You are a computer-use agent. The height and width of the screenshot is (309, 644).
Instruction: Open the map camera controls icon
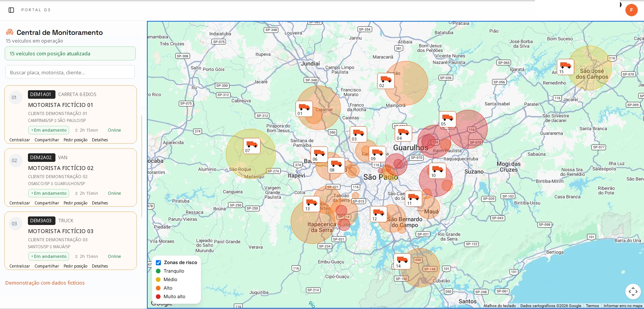click(x=633, y=292)
